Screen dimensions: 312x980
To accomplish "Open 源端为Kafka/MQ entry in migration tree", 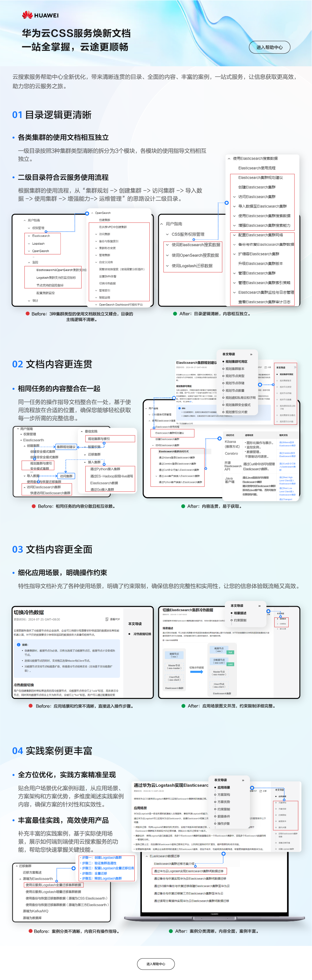I will [36, 911].
